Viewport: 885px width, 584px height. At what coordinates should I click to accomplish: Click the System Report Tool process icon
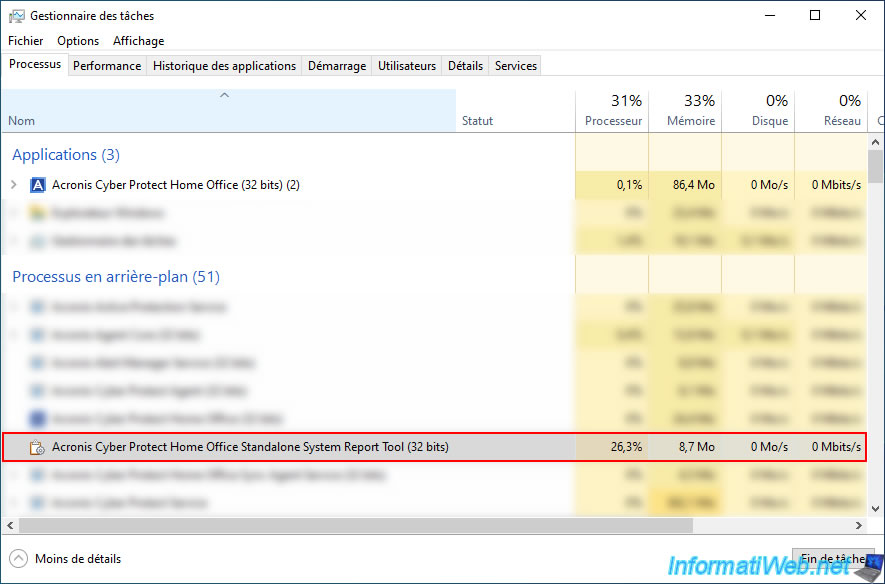point(37,447)
